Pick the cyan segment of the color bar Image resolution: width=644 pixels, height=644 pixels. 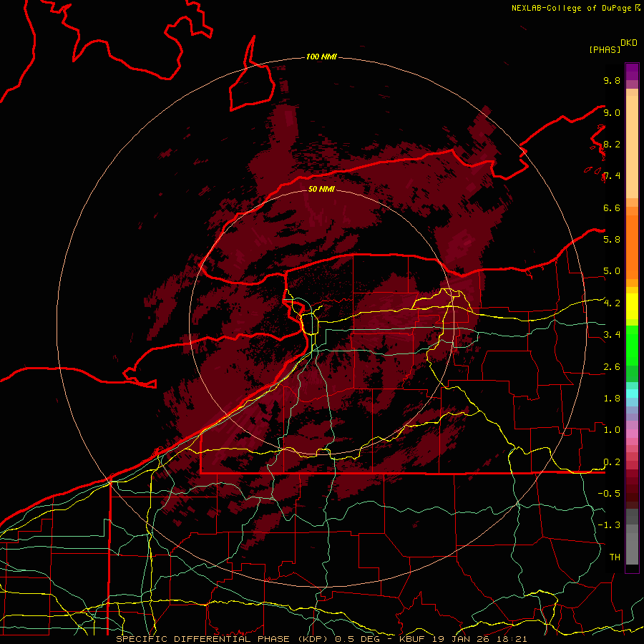click(x=632, y=394)
